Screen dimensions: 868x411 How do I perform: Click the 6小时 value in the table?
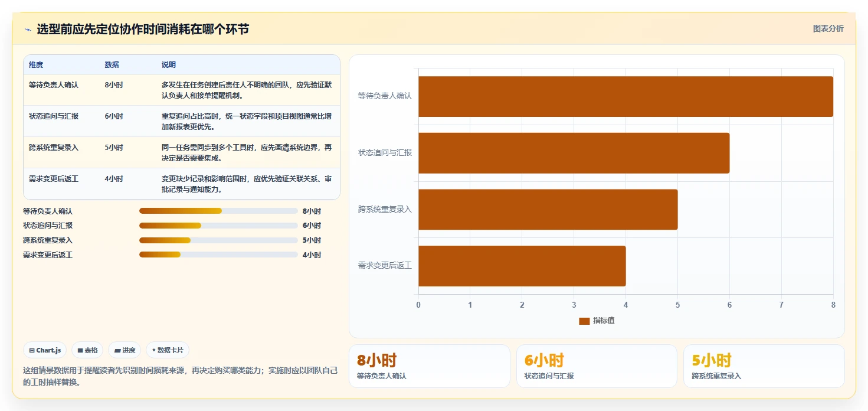pyautogui.click(x=114, y=116)
